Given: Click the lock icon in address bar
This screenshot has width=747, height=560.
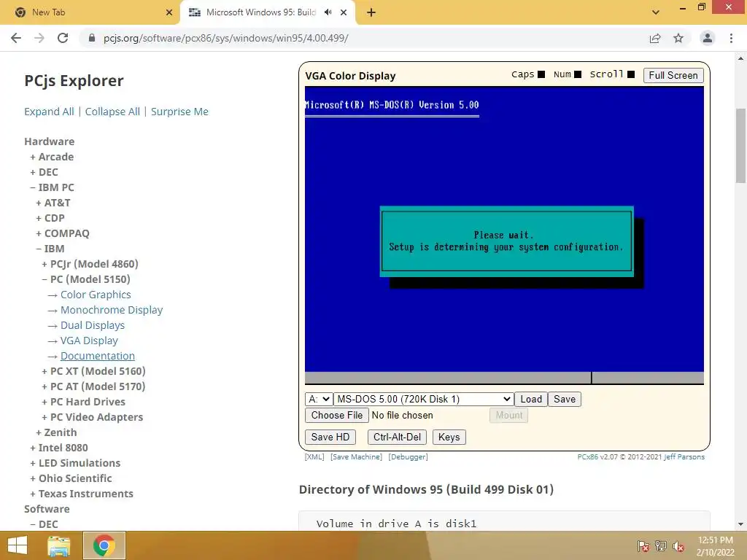Looking at the screenshot, I should pos(92,38).
